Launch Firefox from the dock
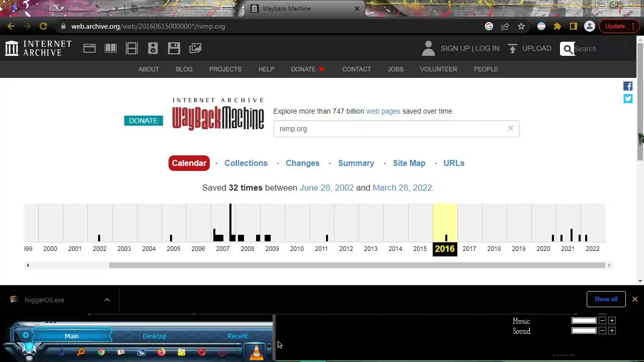Screen dimensions: 644x362 click(x=162, y=352)
